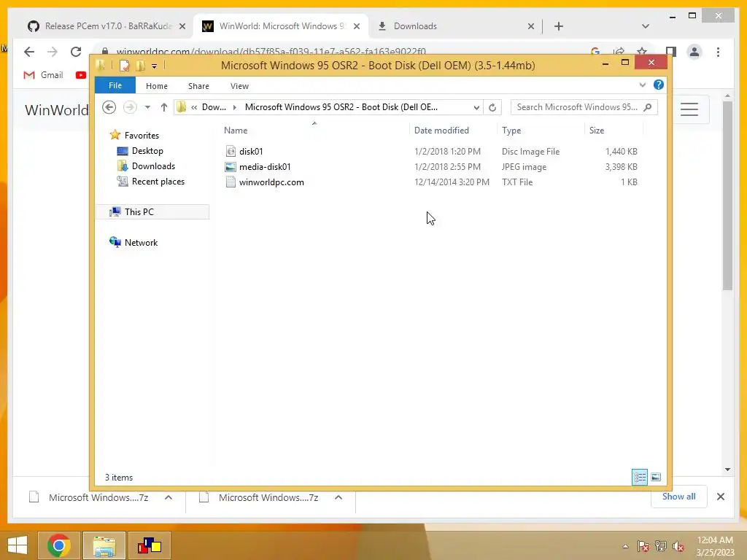Image resolution: width=747 pixels, height=560 pixels.
Task: Go forward in Explorer navigation
Action: click(x=130, y=107)
